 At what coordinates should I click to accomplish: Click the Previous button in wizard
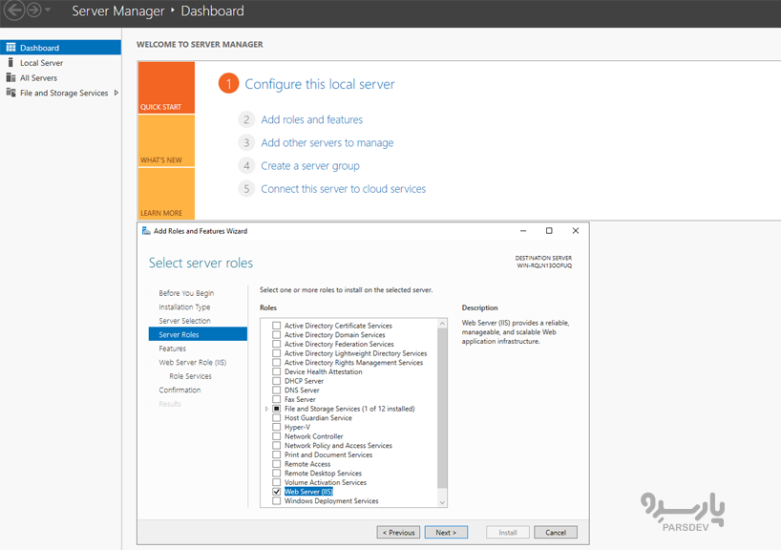(398, 533)
